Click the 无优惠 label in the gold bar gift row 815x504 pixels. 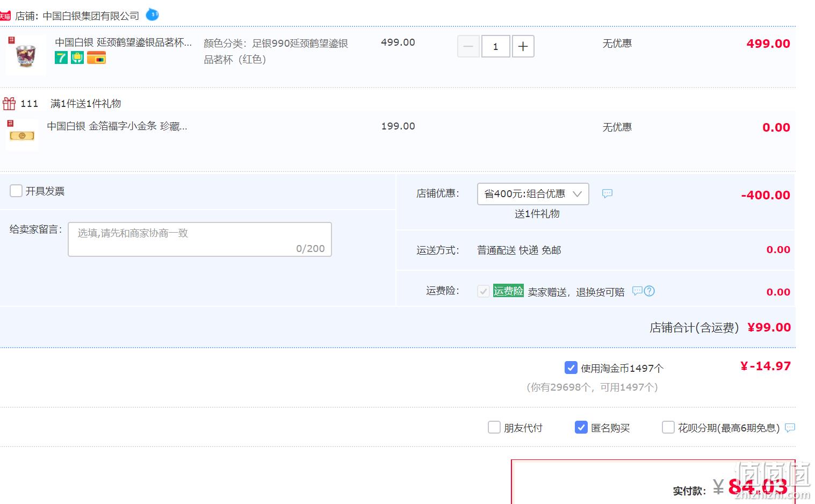617,127
